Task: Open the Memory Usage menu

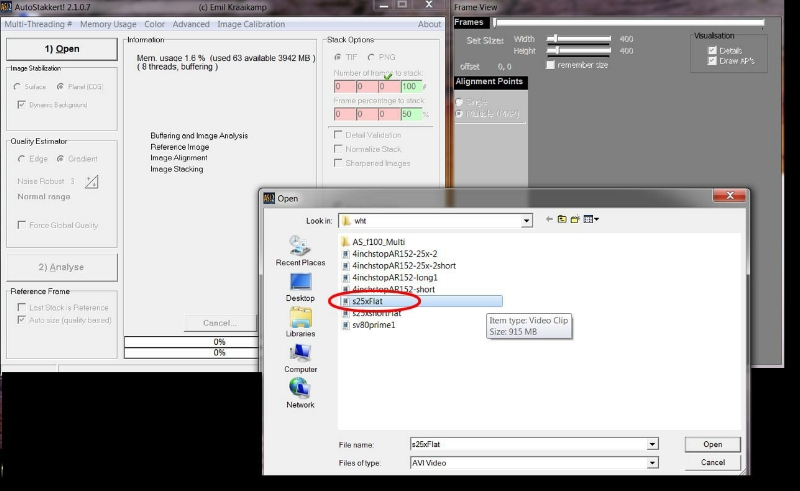Action: tap(108, 24)
